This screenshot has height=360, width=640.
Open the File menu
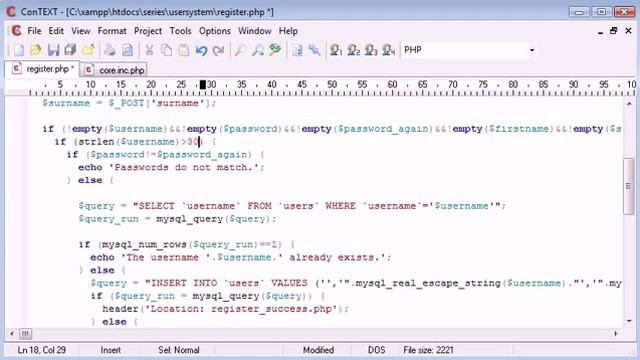[34, 31]
